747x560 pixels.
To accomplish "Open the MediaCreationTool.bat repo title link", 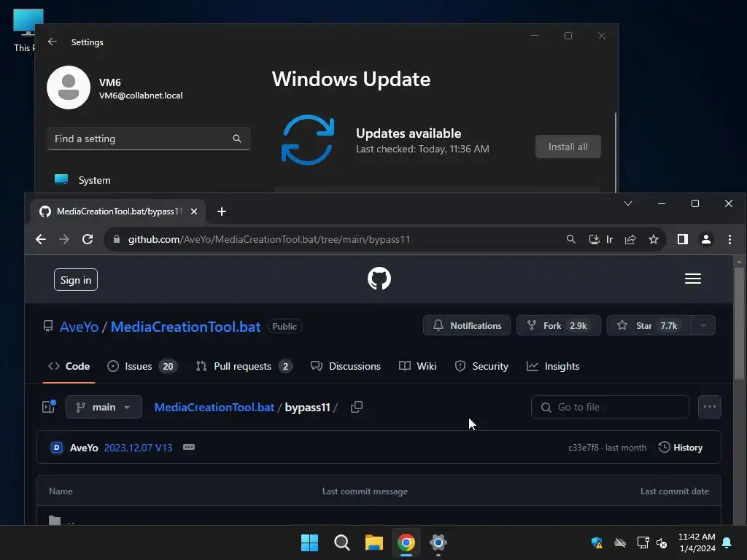I will [x=186, y=327].
